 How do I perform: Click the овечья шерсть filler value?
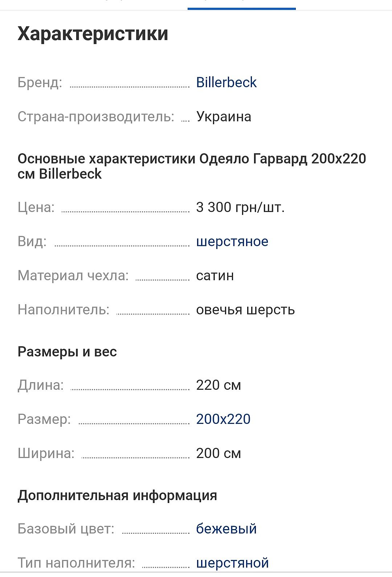pyautogui.click(x=245, y=310)
